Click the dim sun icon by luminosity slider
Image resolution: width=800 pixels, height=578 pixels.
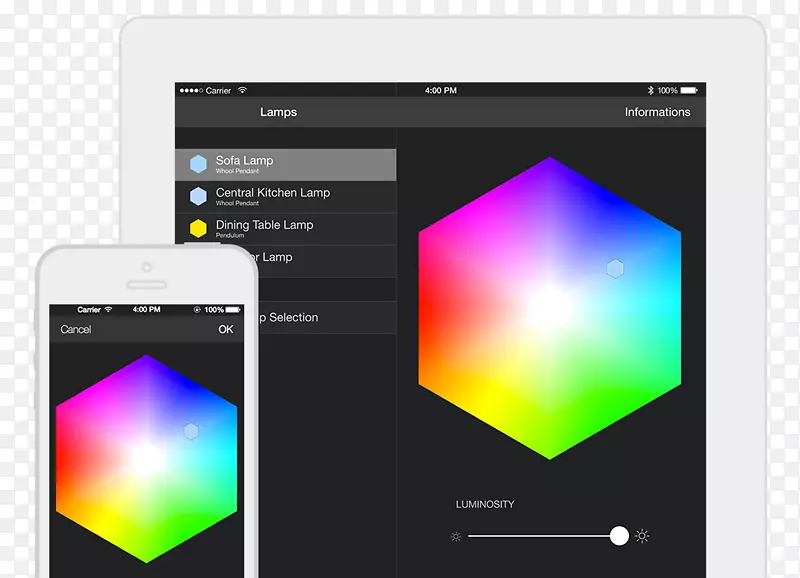click(456, 537)
